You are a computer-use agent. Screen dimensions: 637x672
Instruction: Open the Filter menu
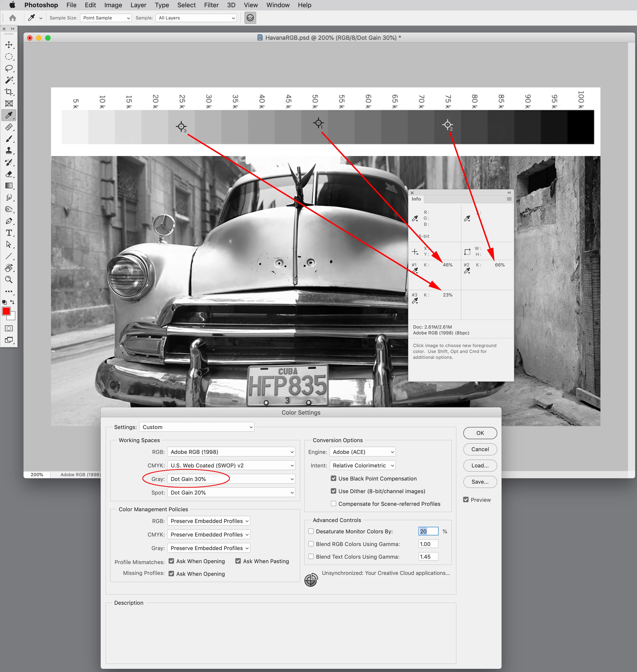pos(211,5)
